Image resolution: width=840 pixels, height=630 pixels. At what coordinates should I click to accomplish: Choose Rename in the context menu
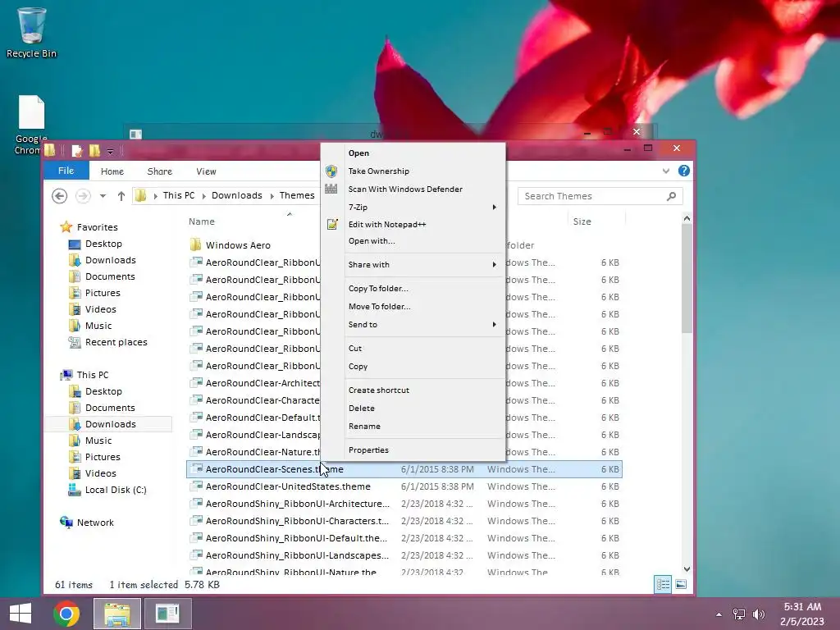[364, 427]
